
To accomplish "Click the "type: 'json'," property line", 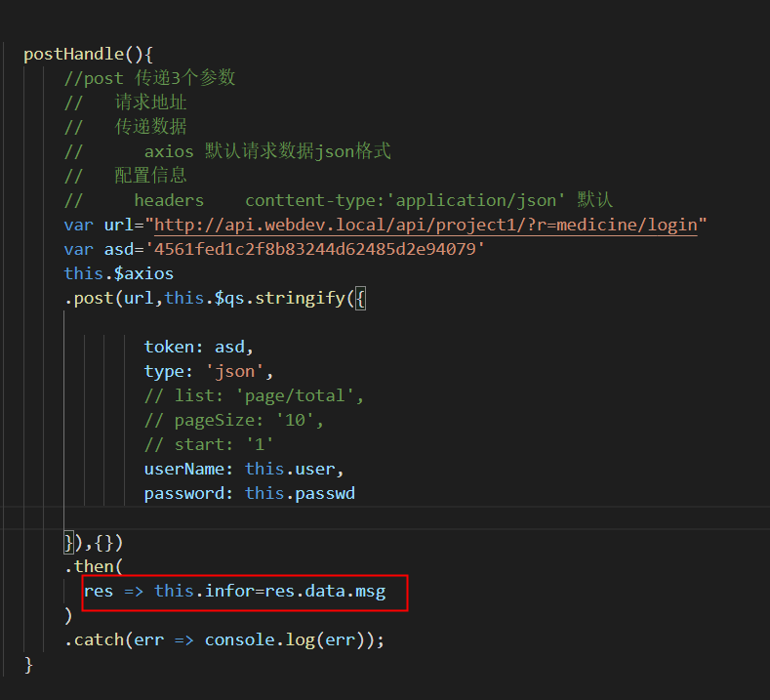I will pos(209,371).
